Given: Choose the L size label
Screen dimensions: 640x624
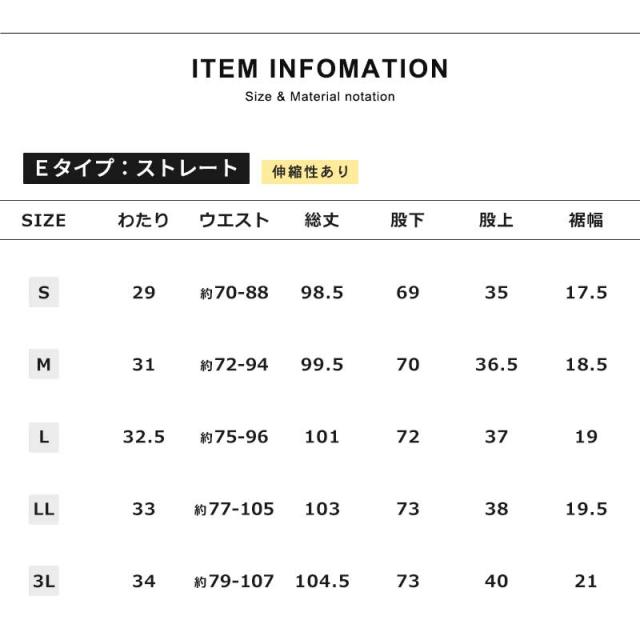Looking at the screenshot, I should tap(44, 437).
